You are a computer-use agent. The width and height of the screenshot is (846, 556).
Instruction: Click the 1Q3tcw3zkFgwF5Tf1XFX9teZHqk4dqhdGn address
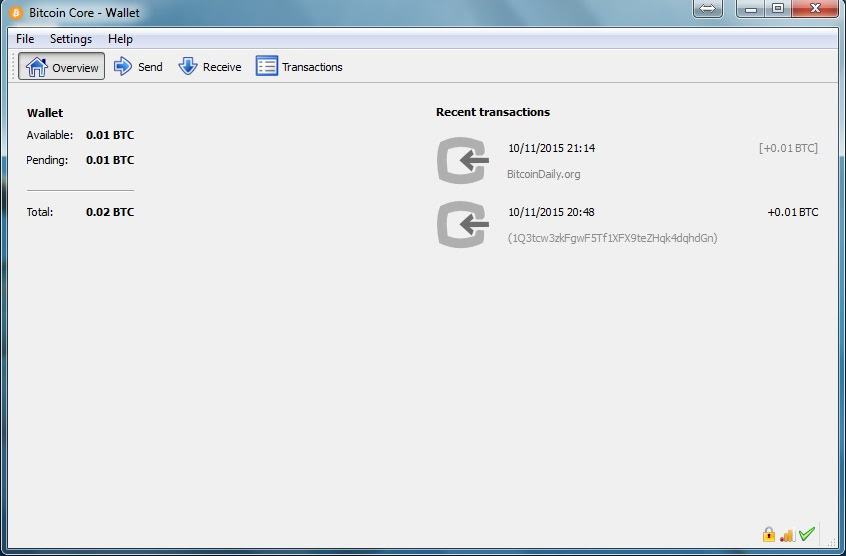[x=612, y=238]
